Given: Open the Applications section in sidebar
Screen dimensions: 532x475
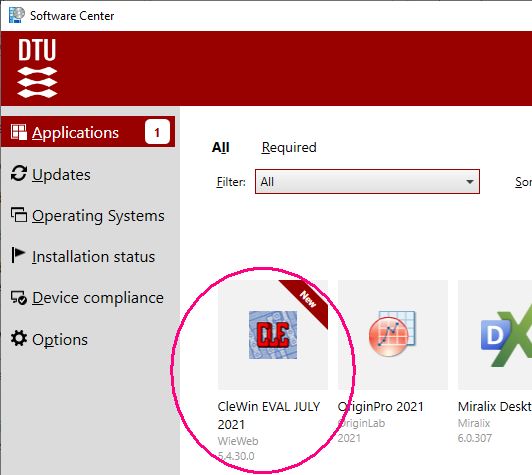Looking at the screenshot, I should [x=88, y=132].
